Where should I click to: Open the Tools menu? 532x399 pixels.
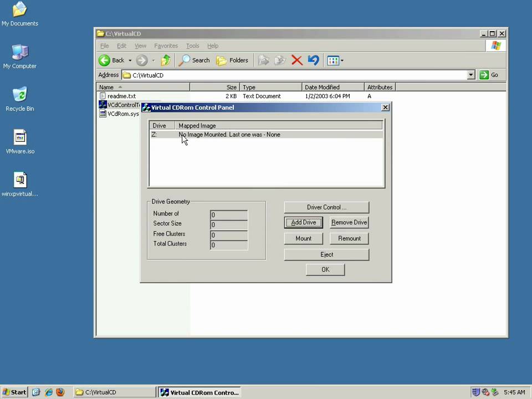(x=192, y=46)
